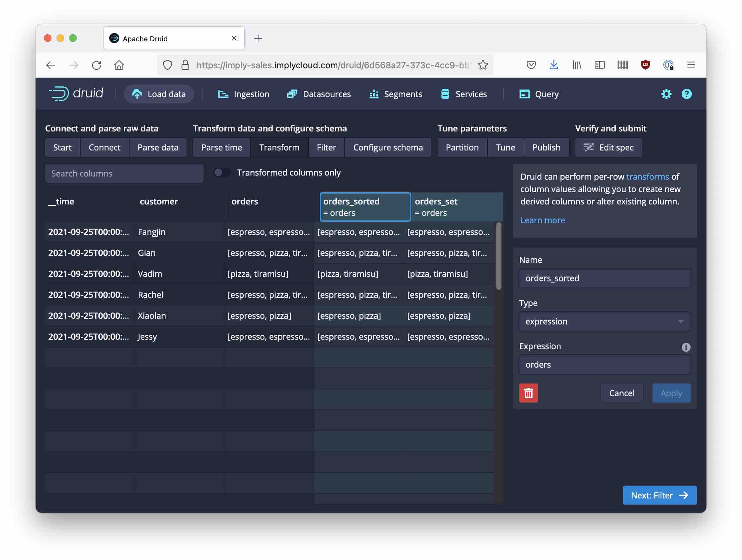Image resolution: width=742 pixels, height=560 pixels.
Task: Go to the Partition step
Action: [461, 147]
